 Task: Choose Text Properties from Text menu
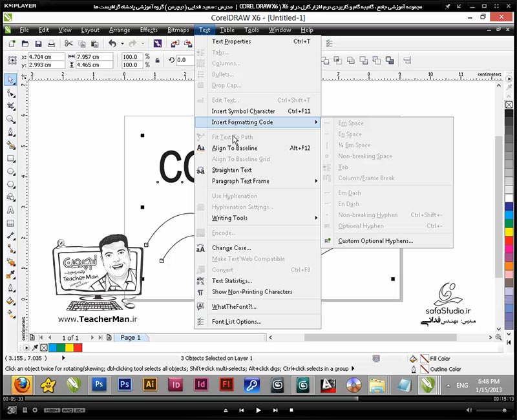click(258, 41)
